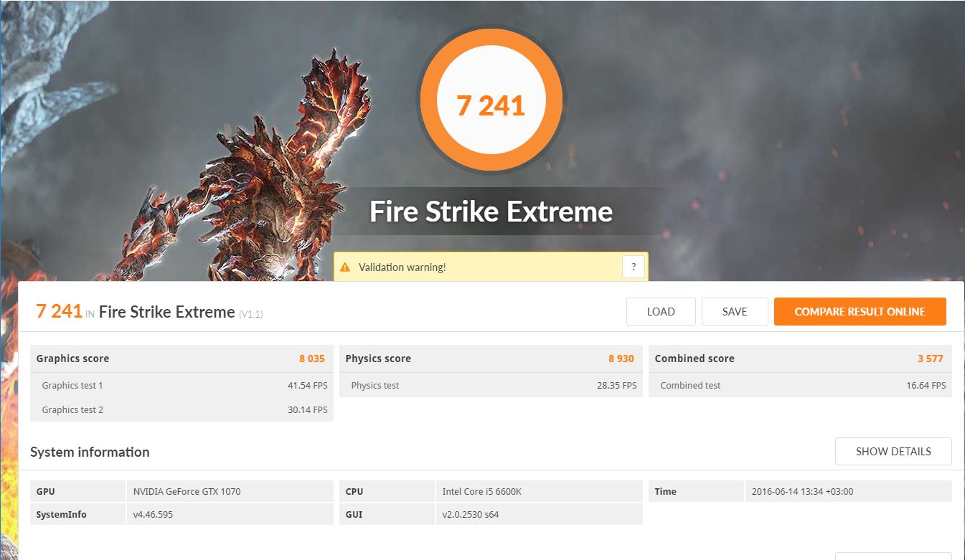
Task: Select Graphics test 1 row
Action: pos(182,385)
